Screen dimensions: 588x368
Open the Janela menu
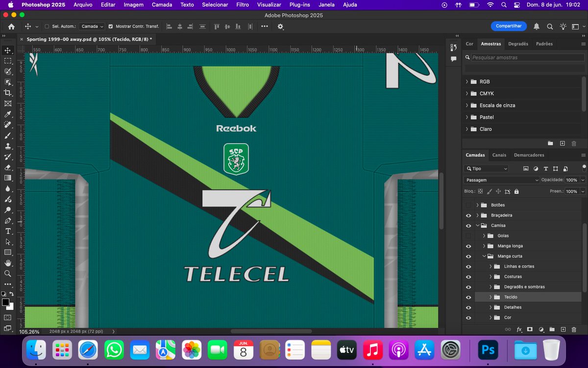click(326, 4)
